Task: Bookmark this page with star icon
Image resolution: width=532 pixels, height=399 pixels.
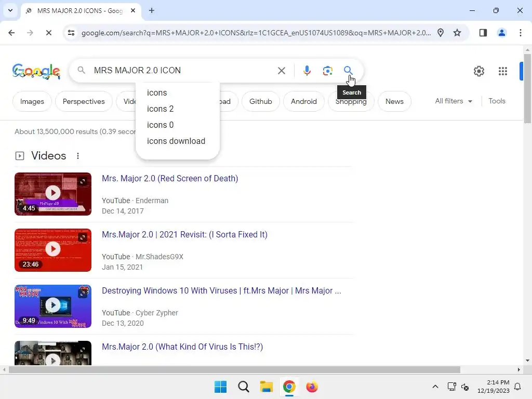Action: (x=457, y=33)
